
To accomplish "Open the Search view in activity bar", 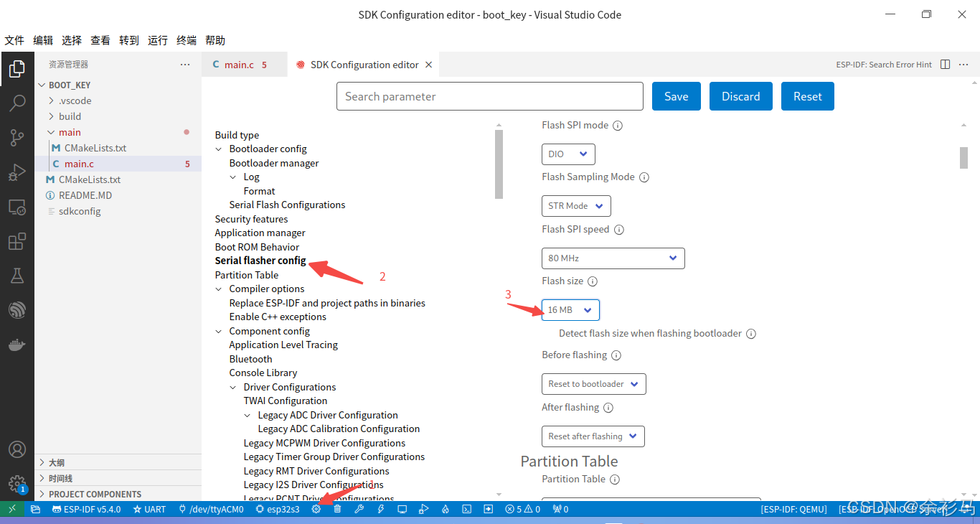I will [x=17, y=103].
